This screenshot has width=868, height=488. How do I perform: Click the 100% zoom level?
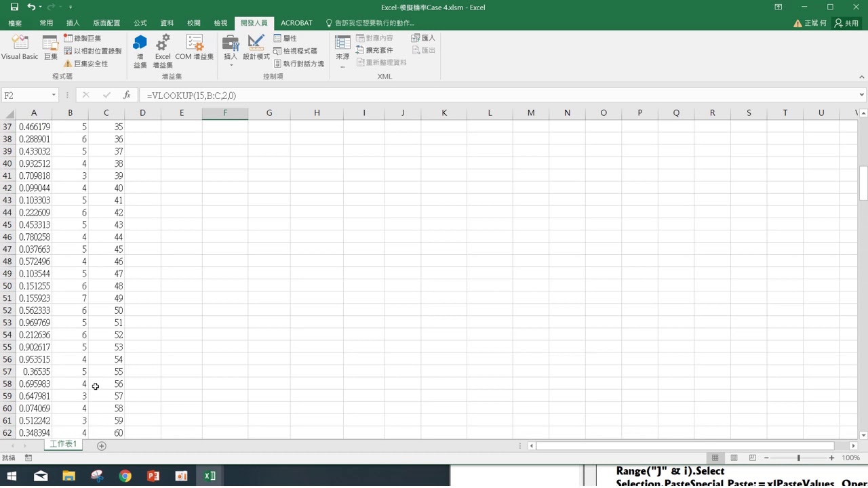pos(850,458)
